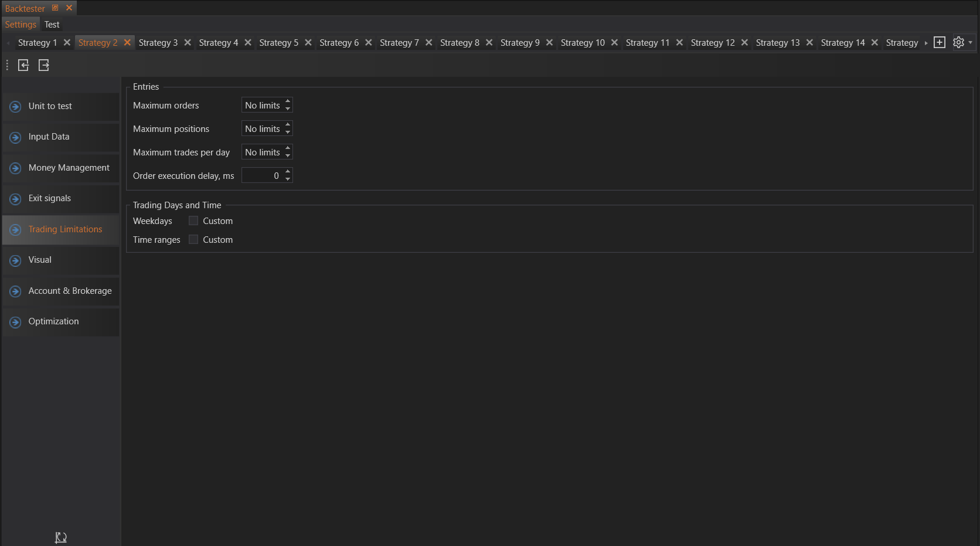
Task: Select the Strategy 7 tab
Action: point(399,43)
